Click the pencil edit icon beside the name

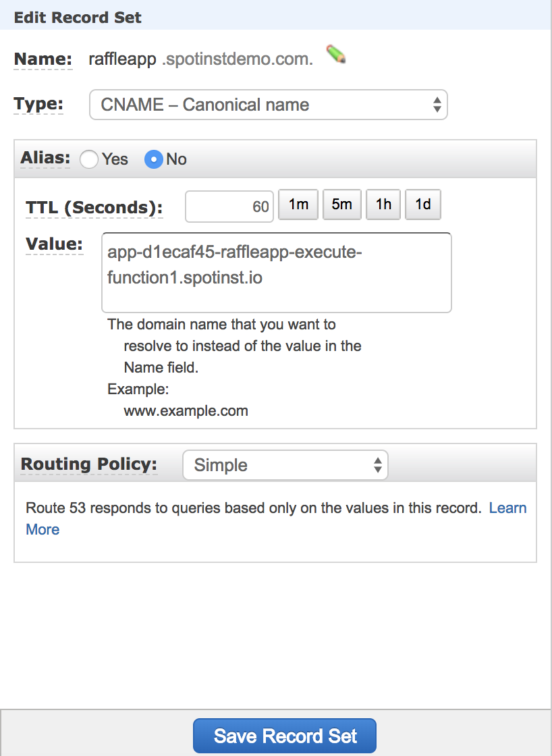click(335, 54)
